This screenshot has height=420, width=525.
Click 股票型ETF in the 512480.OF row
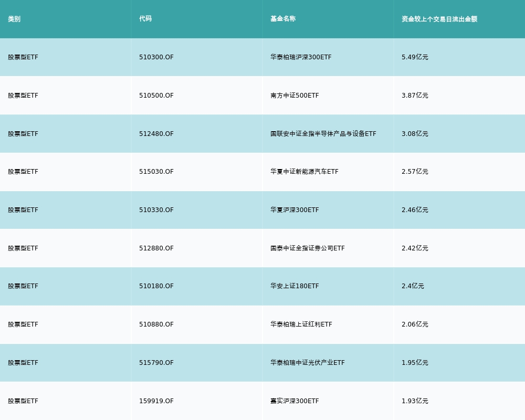point(23,134)
